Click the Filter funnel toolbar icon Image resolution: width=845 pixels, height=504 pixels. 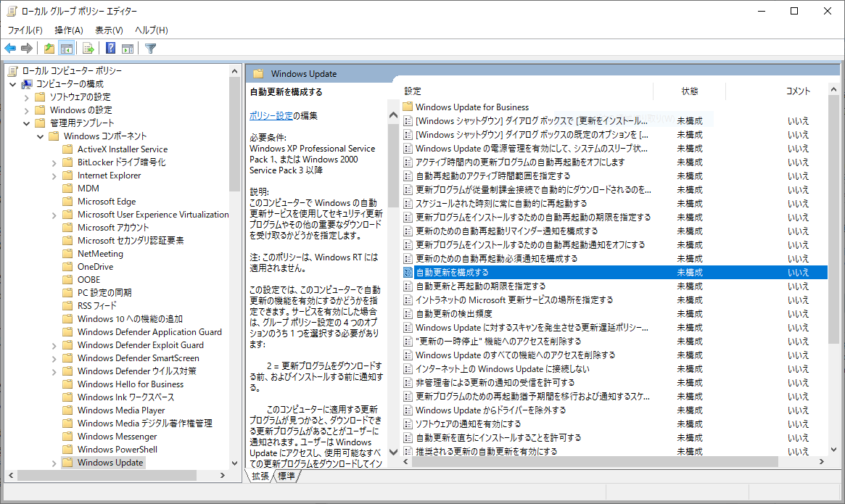click(150, 49)
